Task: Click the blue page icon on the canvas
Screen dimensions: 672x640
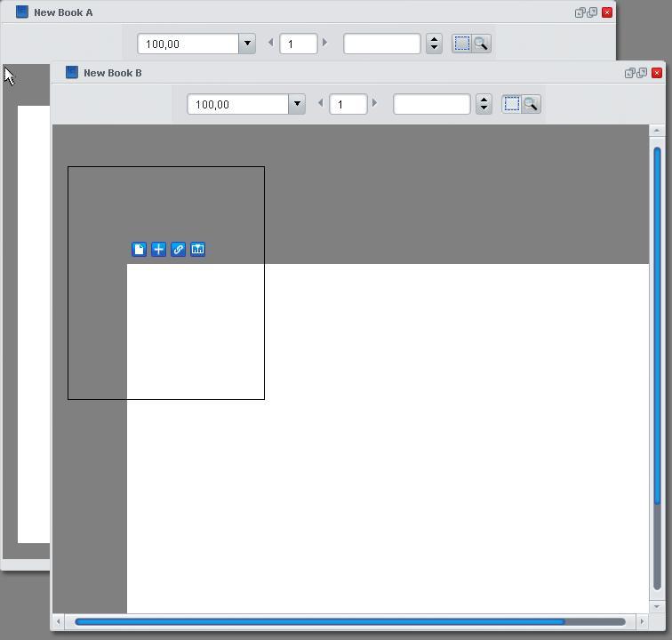Action: click(x=139, y=249)
